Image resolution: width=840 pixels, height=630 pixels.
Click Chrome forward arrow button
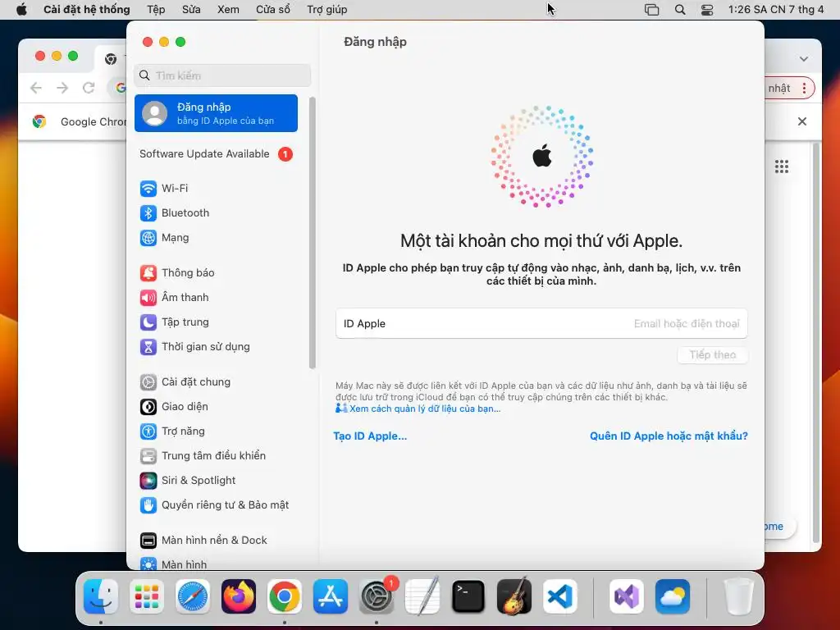[62, 88]
